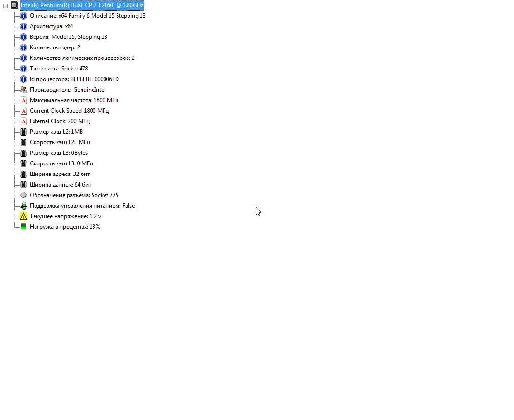
Task: Select row 'Нагрузка в процентах: 13%'
Action: (65, 227)
